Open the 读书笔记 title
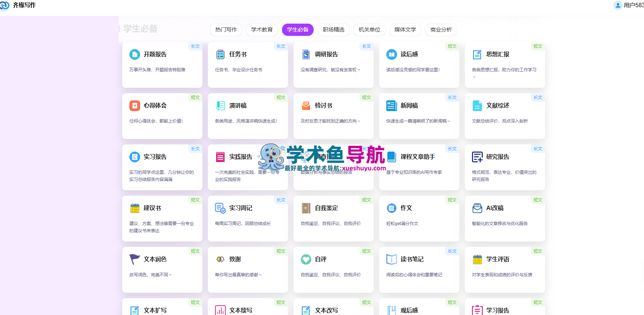644x315 pixels. [x=412, y=259]
